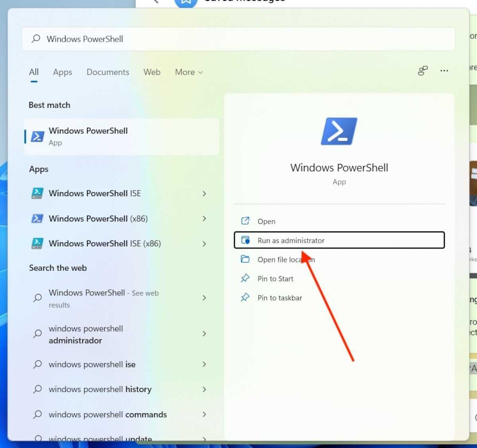Image resolution: width=477 pixels, height=448 pixels.
Task: Switch to the Documents filter tab
Action: coord(108,72)
